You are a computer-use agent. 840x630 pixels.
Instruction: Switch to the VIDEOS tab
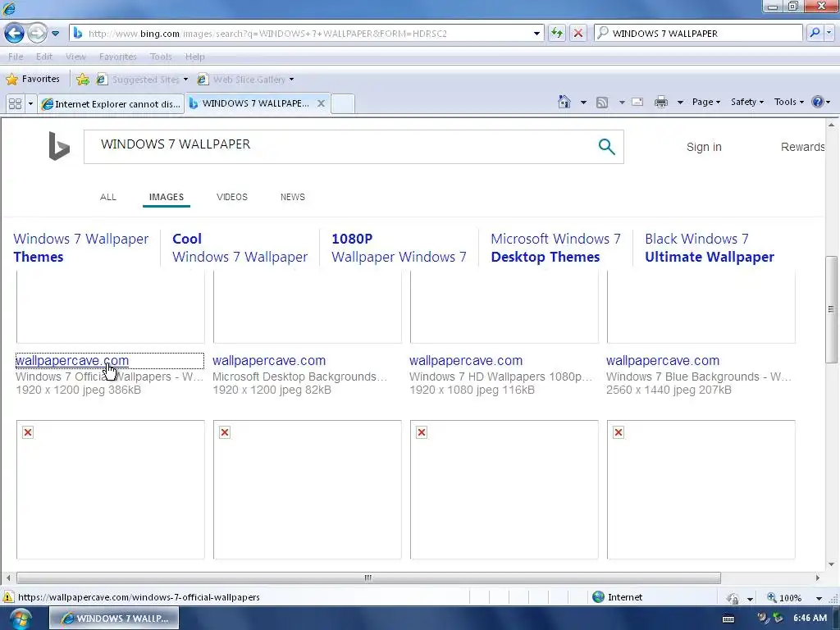tap(232, 197)
